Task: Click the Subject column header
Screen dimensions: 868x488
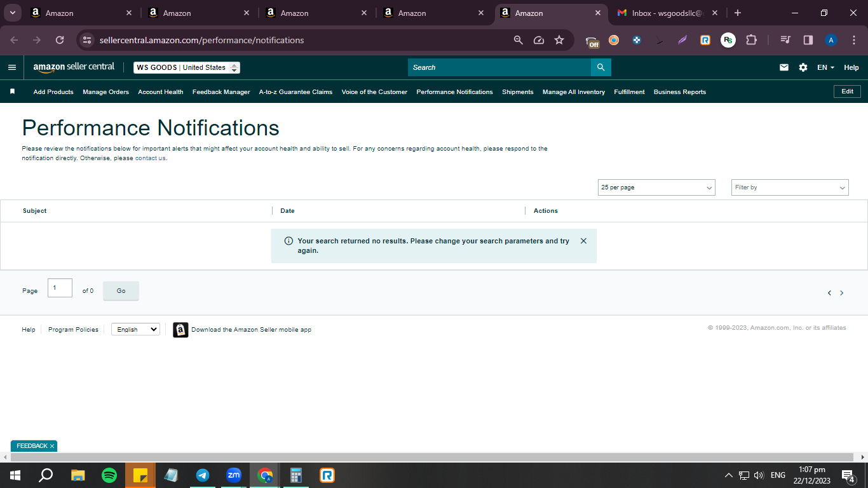Action: click(35, 211)
